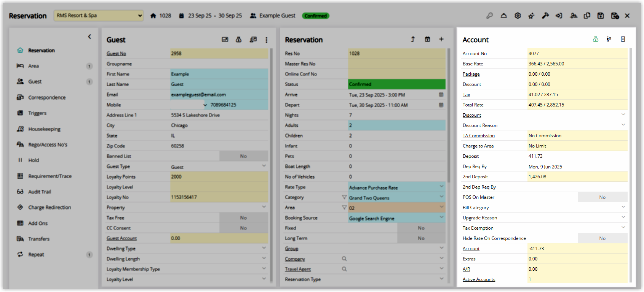This screenshot has height=292, width=644.
Task: Toggle the Banned List No switch
Action: [244, 156]
